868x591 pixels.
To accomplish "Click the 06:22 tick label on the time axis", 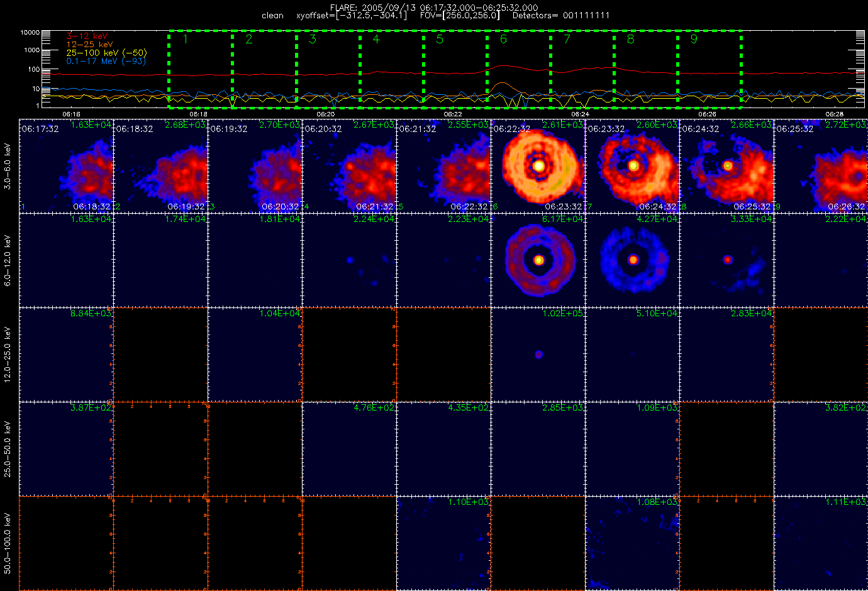I will click(453, 114).
